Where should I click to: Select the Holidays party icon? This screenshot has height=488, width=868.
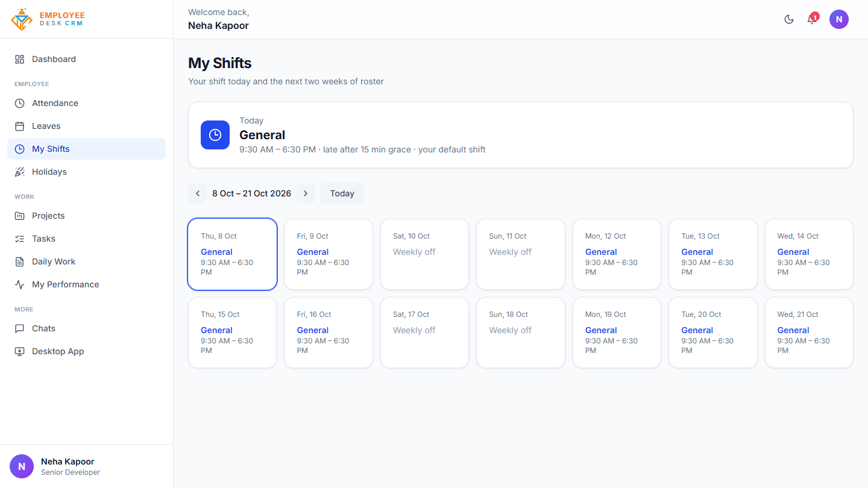19,172
